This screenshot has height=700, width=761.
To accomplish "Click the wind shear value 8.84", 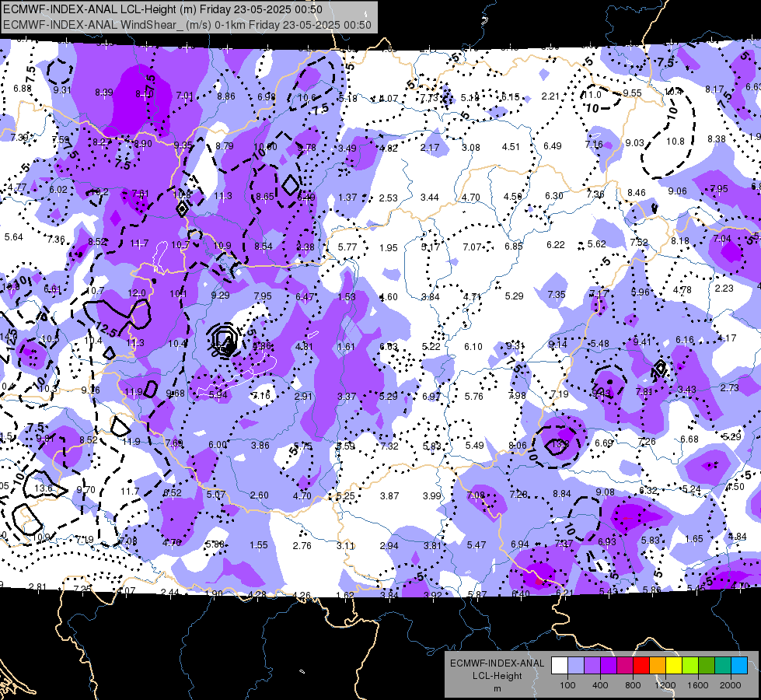I will pos(562,494).
